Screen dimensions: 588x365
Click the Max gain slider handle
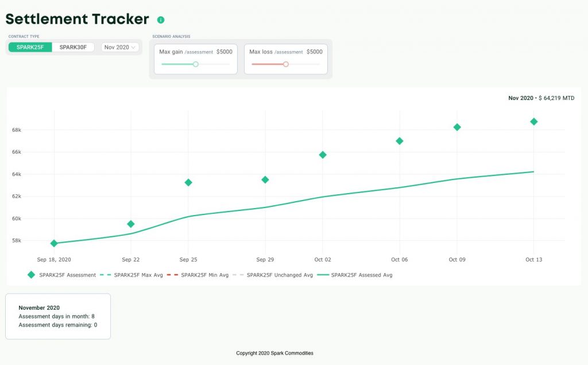coord(196,64)
